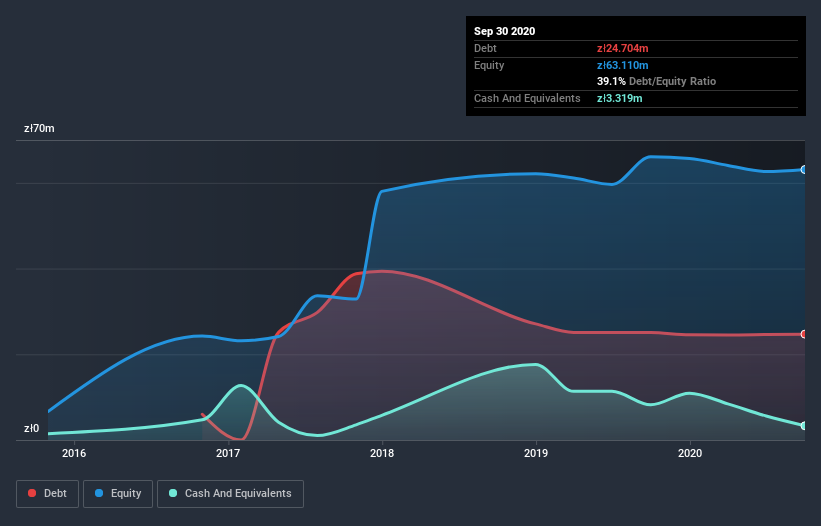
Task: Click the zł0 y-axis label
Action: coord(31,428)
